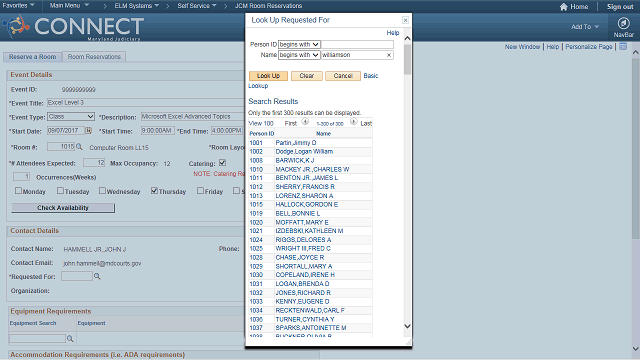Open the Room # lookup magnifier
Image resolution: width=640 pixels, height=360 pixels.
point(79,147)
